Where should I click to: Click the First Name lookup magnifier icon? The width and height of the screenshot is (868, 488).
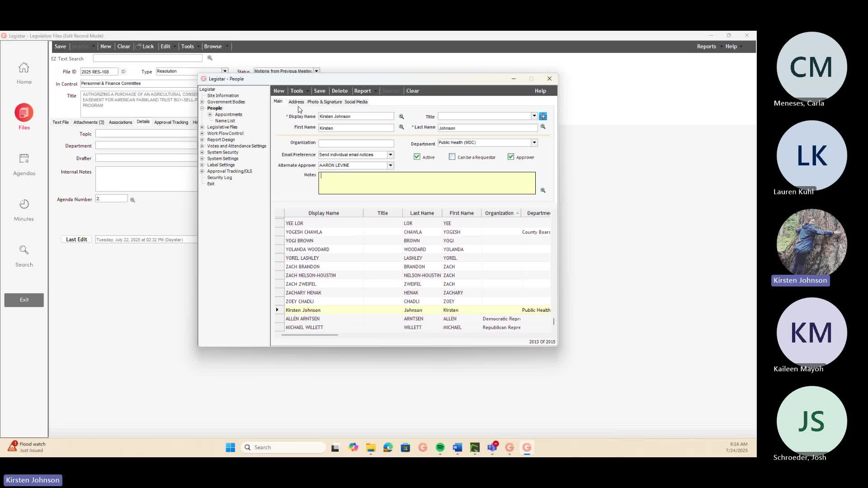click(401, 127)
